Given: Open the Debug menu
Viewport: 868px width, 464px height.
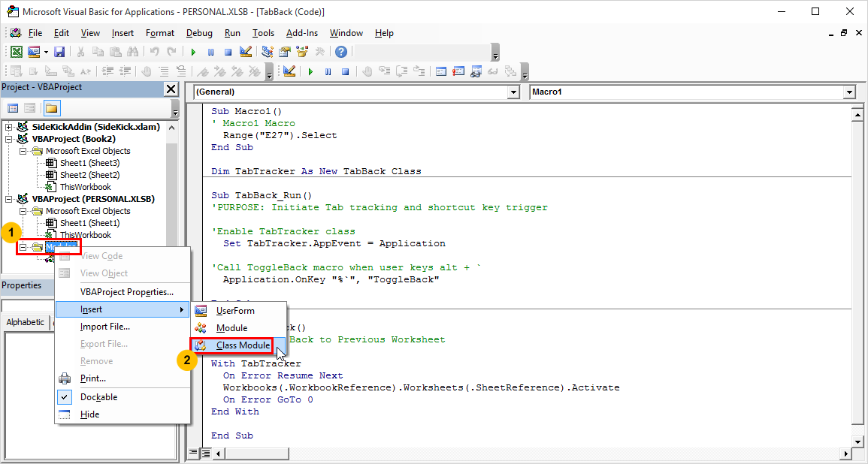Looking at the screenshot, I should click(x=198, y=33).
